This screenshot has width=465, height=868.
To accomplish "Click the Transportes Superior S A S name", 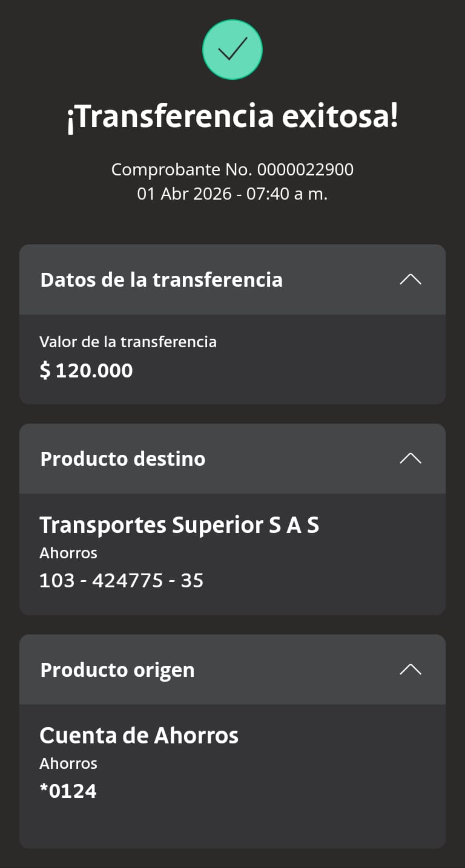I will click(179, 525).
